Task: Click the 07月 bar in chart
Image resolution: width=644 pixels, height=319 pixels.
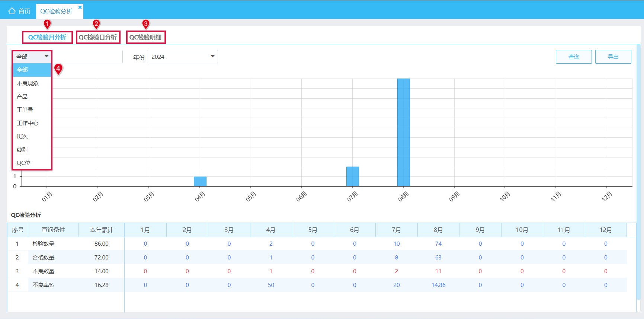Action: tap(353, 176)
